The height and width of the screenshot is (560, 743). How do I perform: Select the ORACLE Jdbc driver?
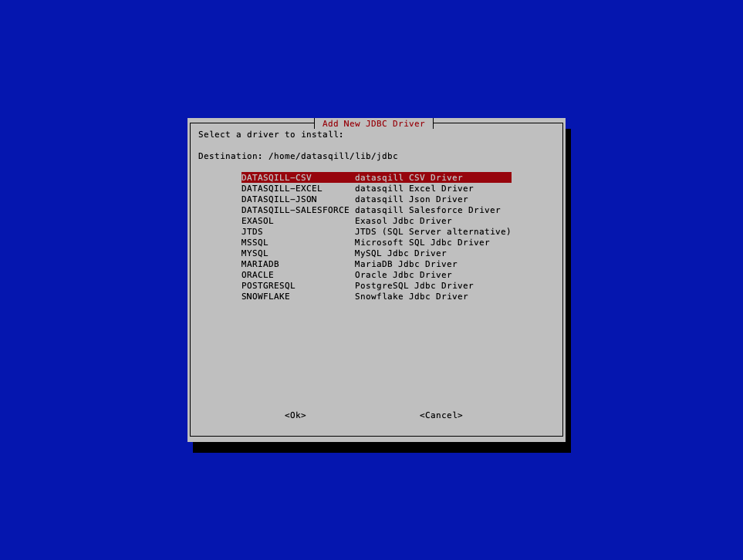(x=258, y=274)
